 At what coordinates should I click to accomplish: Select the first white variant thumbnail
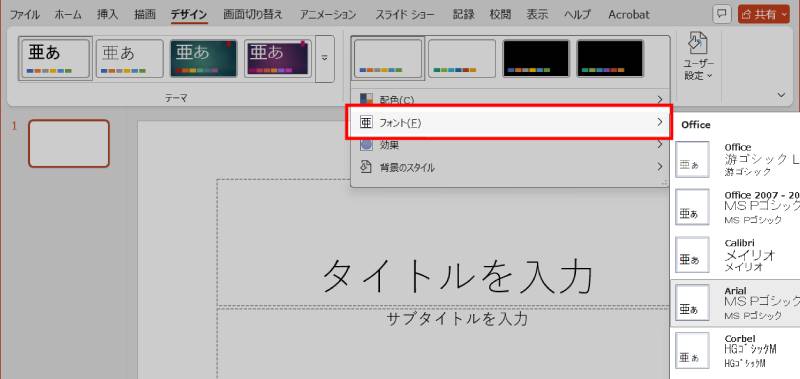tap(388, 59)
